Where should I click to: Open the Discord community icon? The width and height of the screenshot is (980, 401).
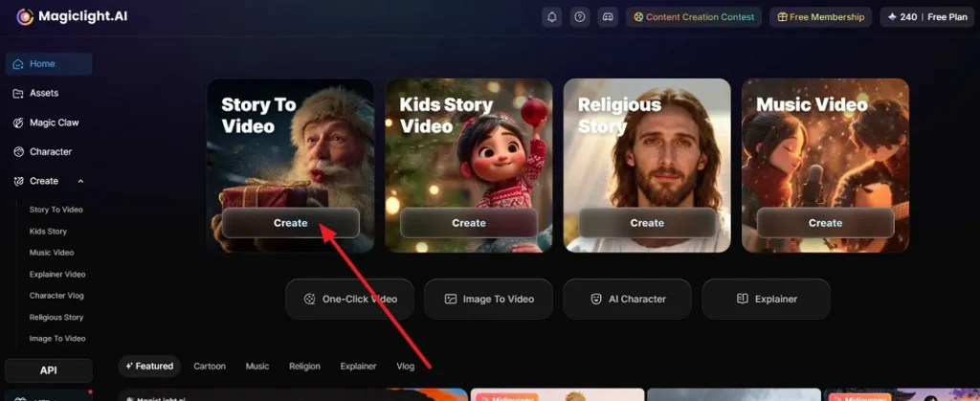tap(608, 17)
